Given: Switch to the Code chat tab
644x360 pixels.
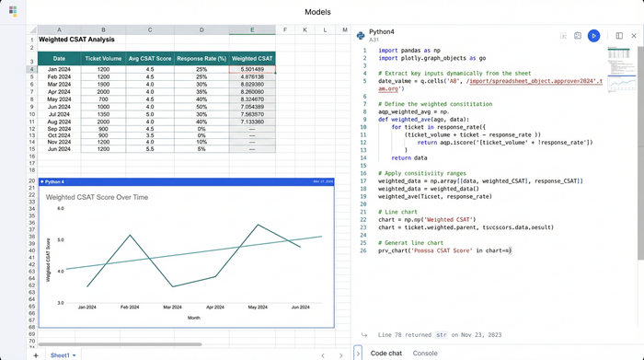Looking at the screenshot, I should click(386, 353).
